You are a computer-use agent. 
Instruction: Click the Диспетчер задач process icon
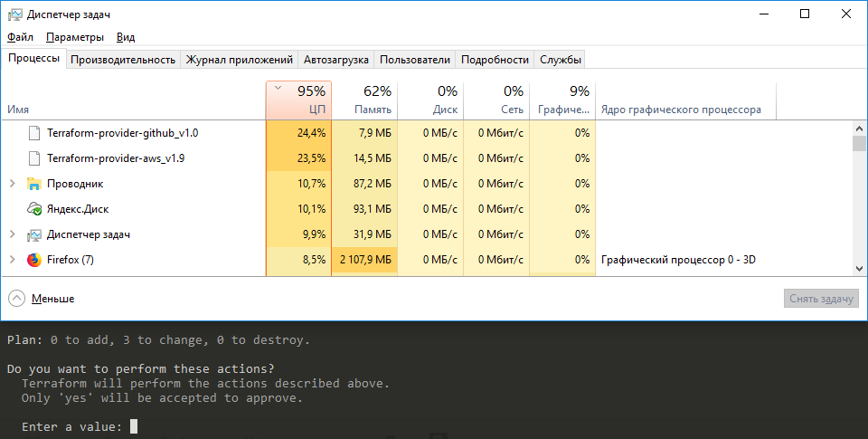tap(34, 235)
